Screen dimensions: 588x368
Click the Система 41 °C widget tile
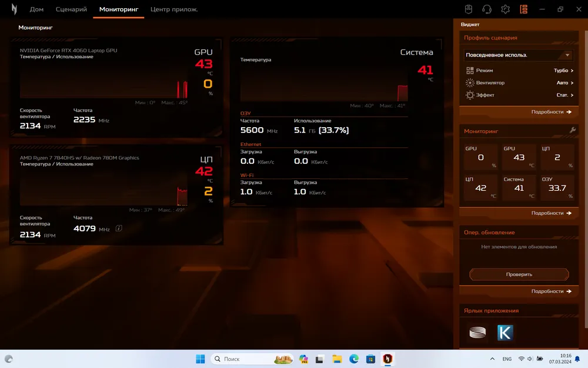[519, 187]
